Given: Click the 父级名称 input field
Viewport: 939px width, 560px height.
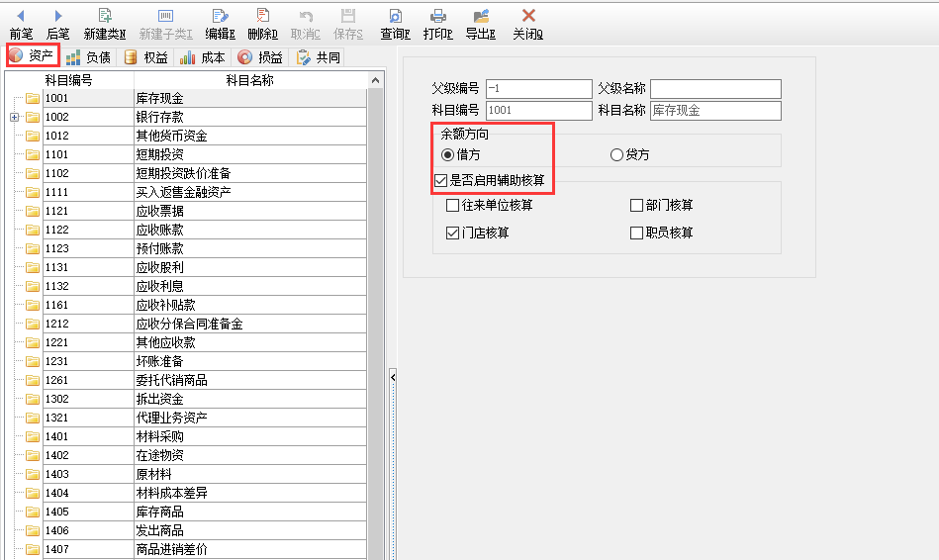Looking at the screenshot, I should click(x=715, y=89).
